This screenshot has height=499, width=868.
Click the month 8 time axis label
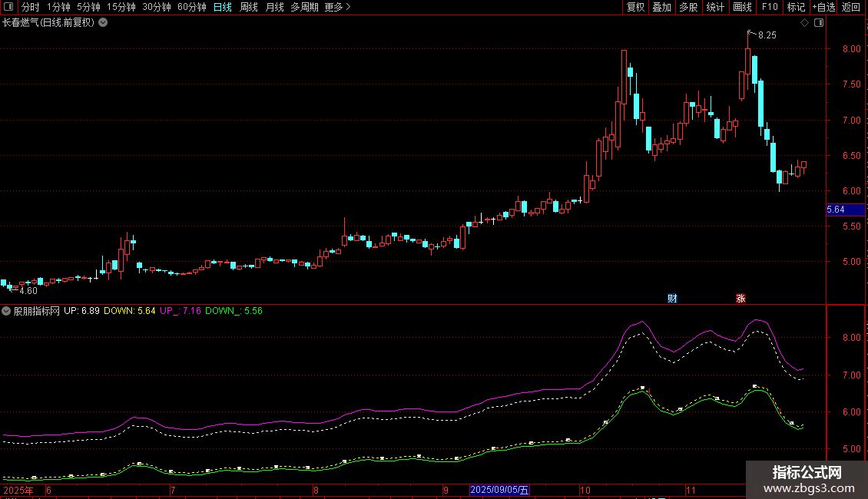pyautogui.click(x=316, y=490)
